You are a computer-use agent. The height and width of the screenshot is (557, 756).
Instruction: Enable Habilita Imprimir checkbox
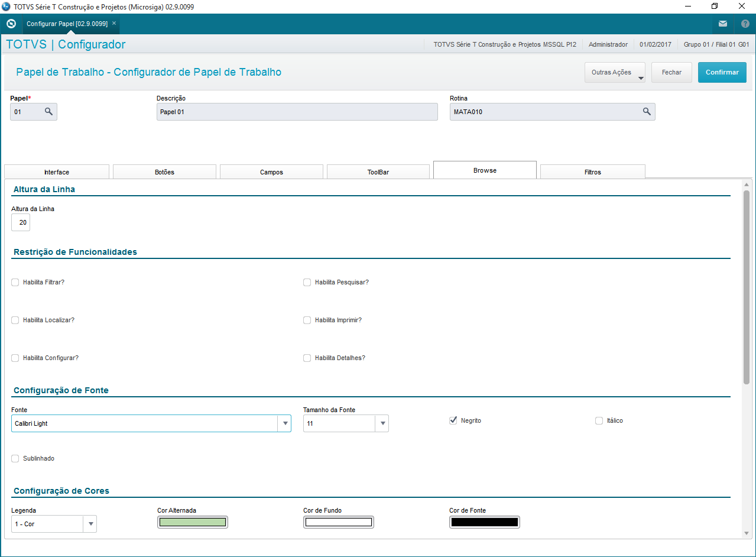click(x=307, y=320)
